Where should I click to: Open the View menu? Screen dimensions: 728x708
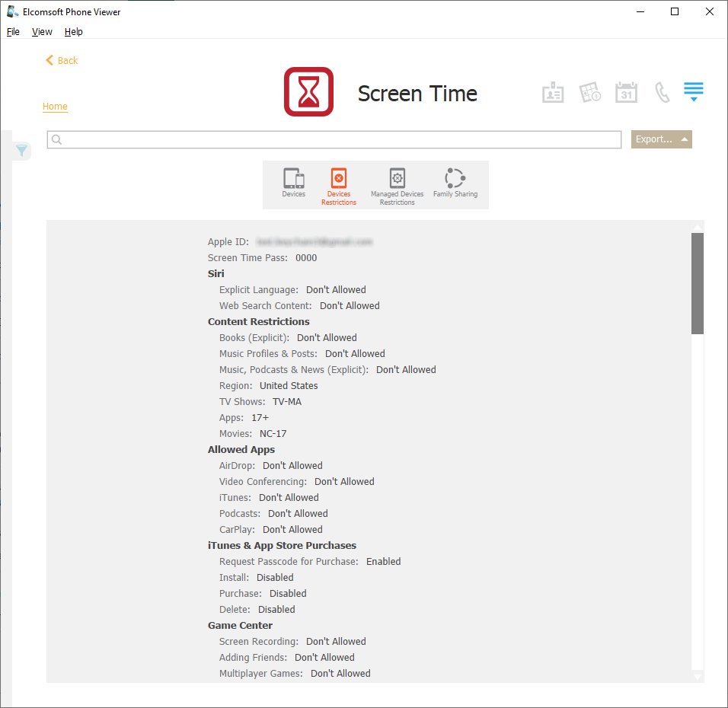[x=42, y=32]
